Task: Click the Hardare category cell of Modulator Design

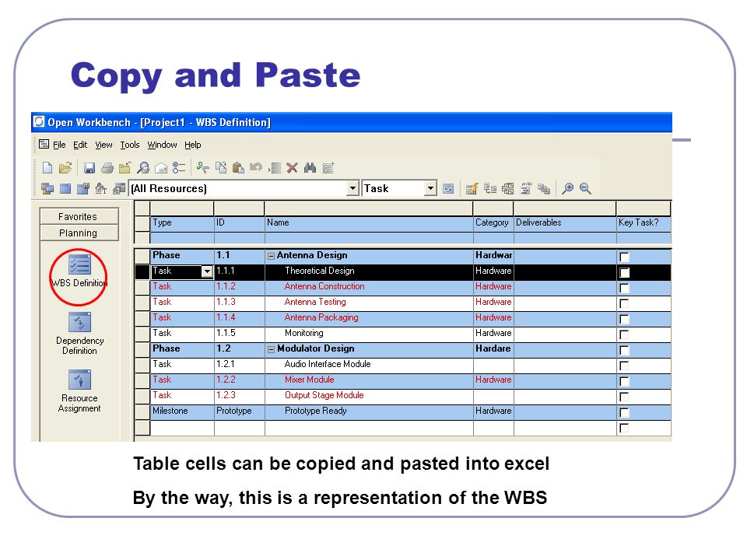Action: coord(493,349)
